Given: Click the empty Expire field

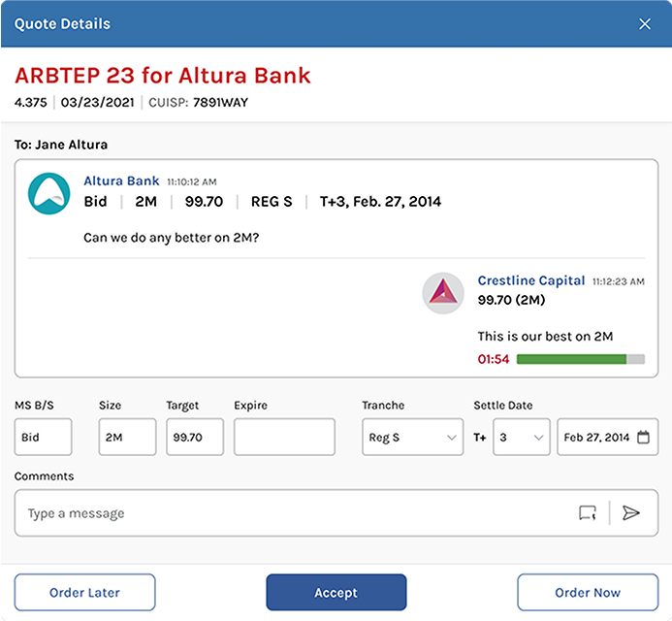Looking at the screenshot, I should [284, 438].
